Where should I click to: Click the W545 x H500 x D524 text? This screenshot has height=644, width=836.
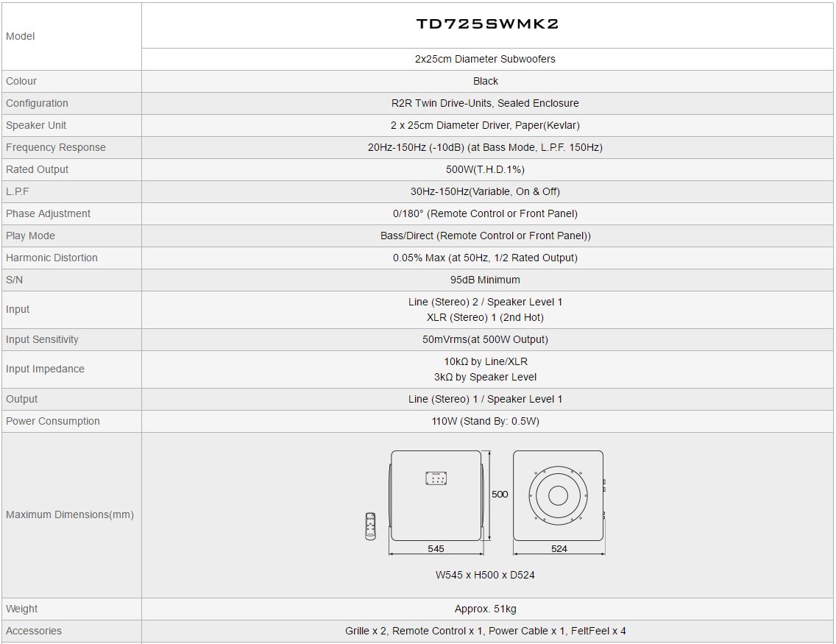coord(485,575)
